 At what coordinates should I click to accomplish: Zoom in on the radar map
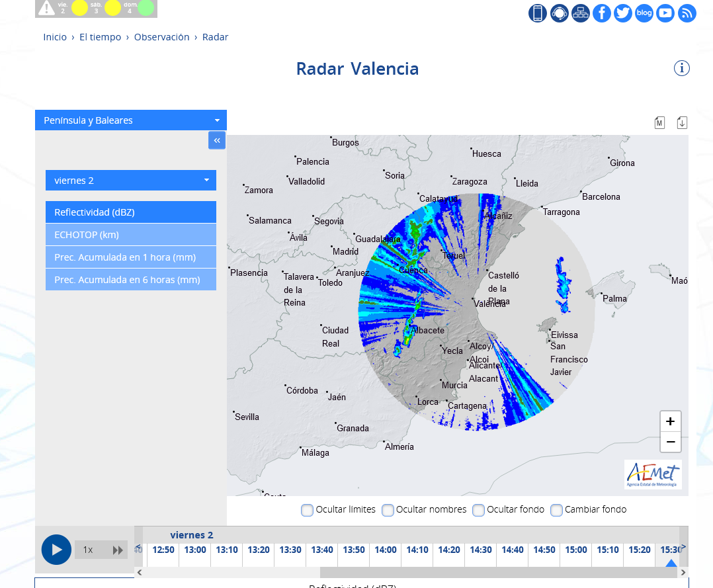(x=670, y=421)
